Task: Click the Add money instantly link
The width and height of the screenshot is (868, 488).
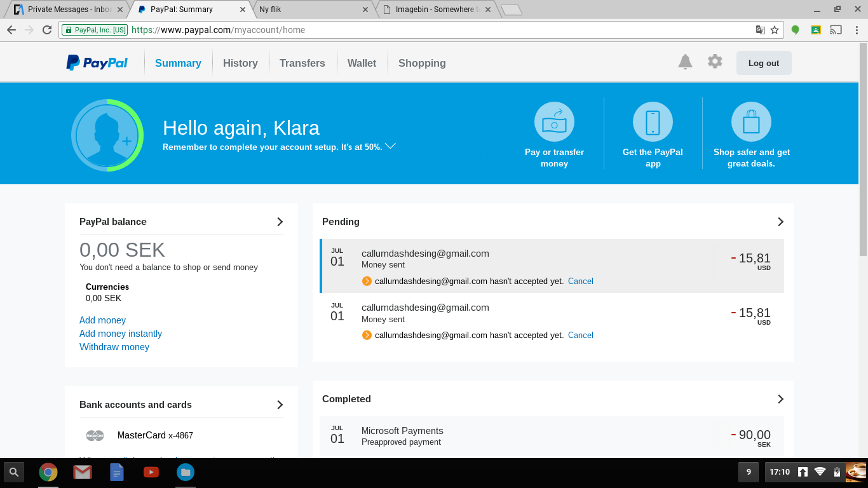Action: (121, 334)
